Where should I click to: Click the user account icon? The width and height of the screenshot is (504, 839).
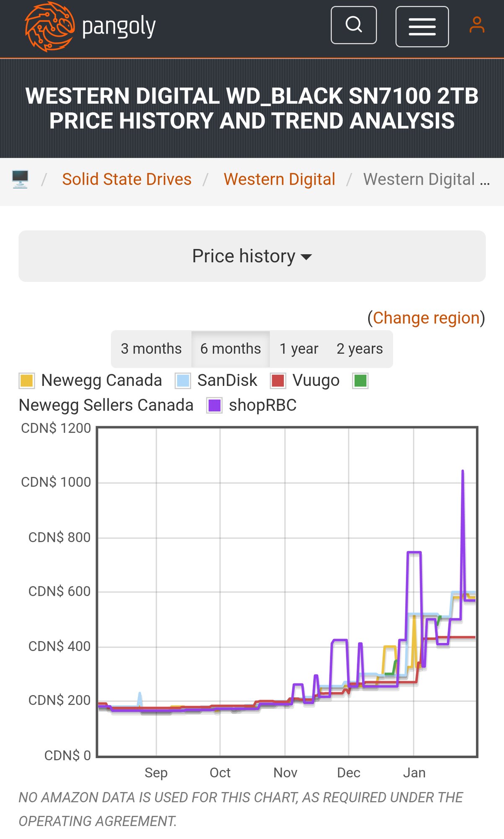pos(477,25)
